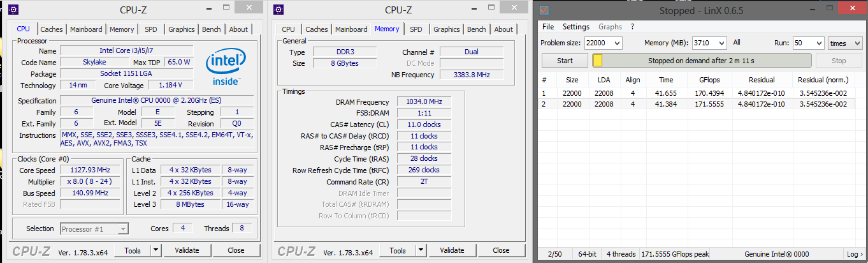Click GFlops value 171.5555 in row 2
The width and height of the screenshot is (868, 263).
click(708, 104)
